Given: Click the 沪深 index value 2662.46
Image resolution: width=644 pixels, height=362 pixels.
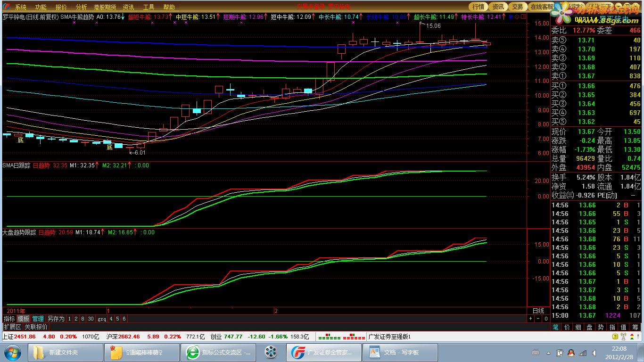Looking at the screenshot, I should [x=129, y=337].
